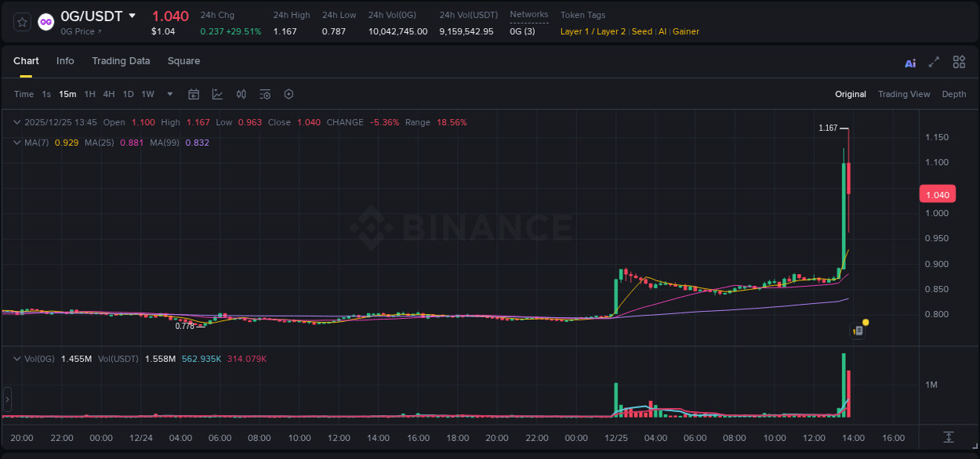Open the Square tab
Viewport: 980px width, 459px height.
pos(183,61)
